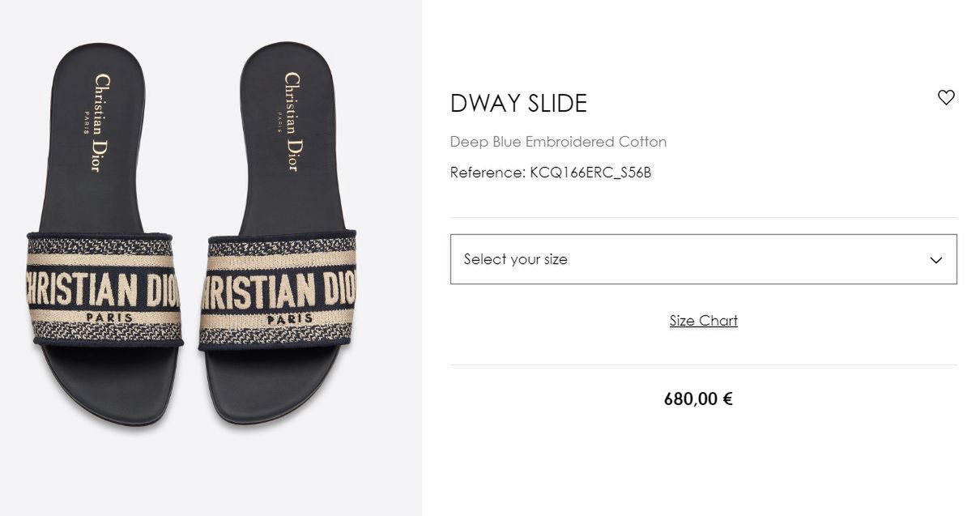Click the 680,00 € price
Viewport: 980px width, 516px height.
tap(698, 399)
